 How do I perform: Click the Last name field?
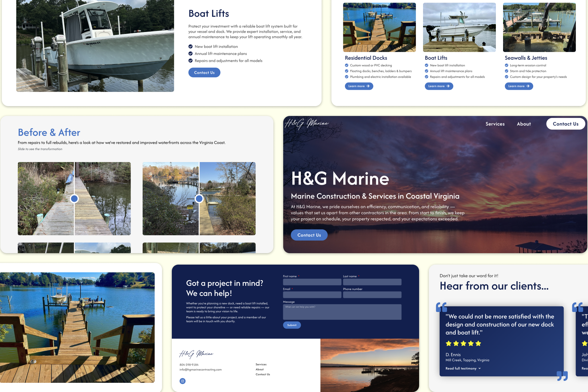pos(372,282)
